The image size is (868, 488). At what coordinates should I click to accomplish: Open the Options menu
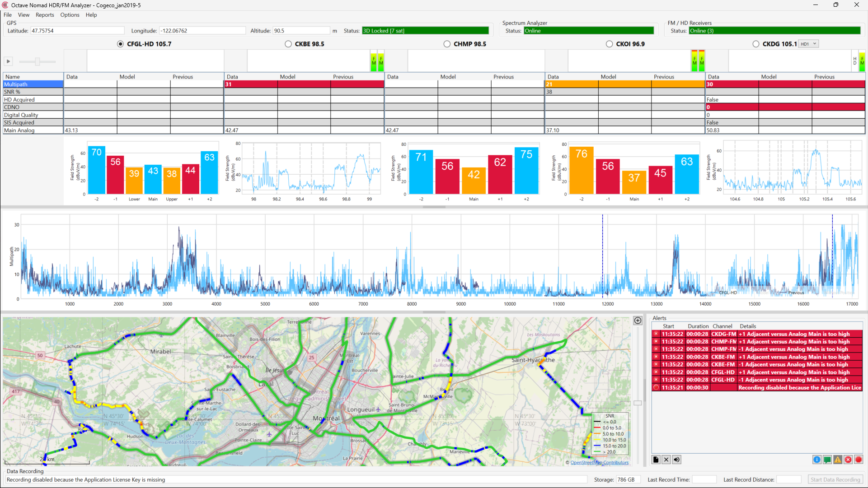pyautogui.click(x=70, y=15)
